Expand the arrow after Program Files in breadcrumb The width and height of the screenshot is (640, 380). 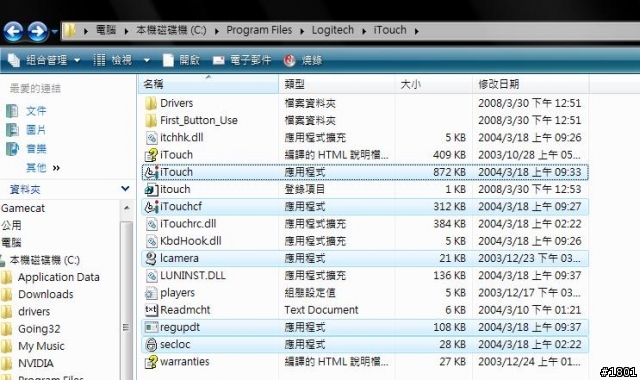(302, 31)
